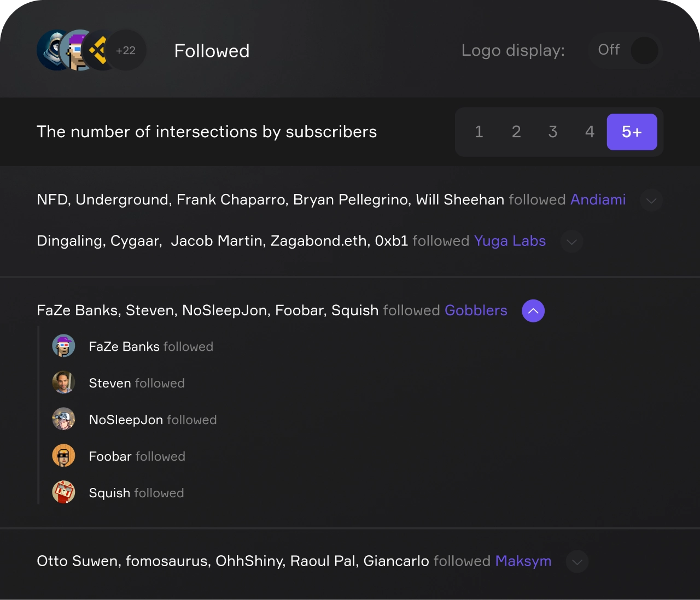Open the +22 more followers badge
Viewport: 700px width, 600px height.
[126, 50]
